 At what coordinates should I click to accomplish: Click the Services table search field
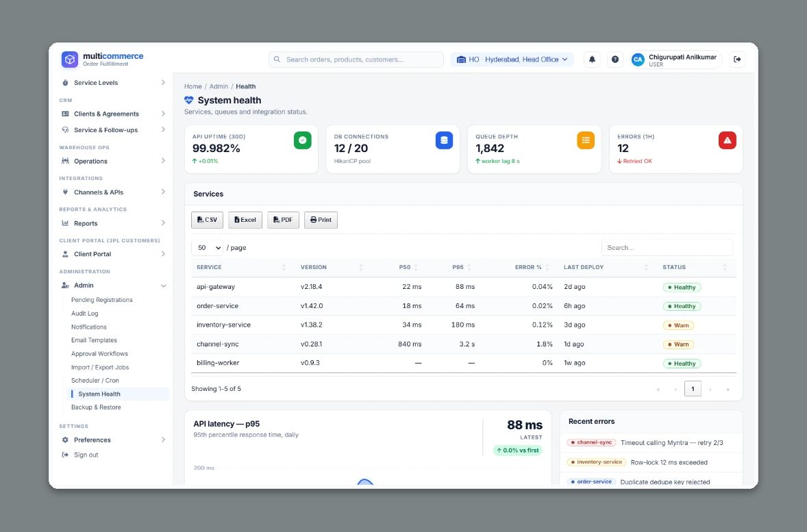667,248
